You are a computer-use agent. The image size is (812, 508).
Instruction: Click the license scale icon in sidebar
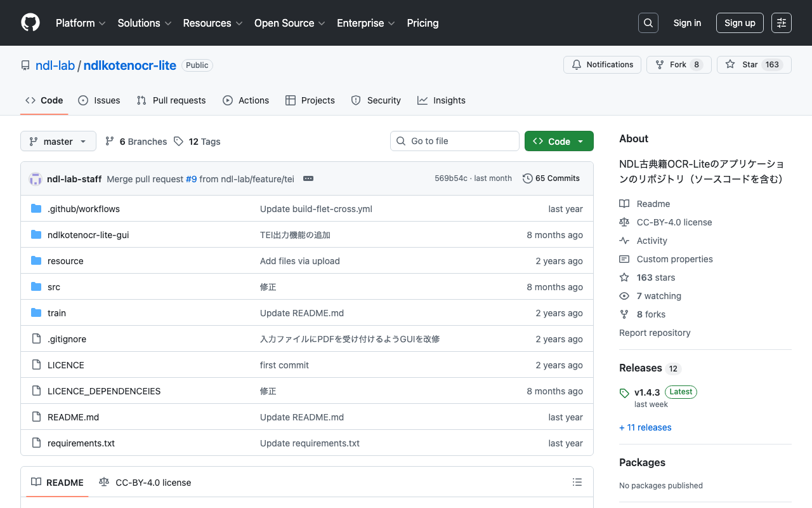pyautogui.click(x=625, y=222)
